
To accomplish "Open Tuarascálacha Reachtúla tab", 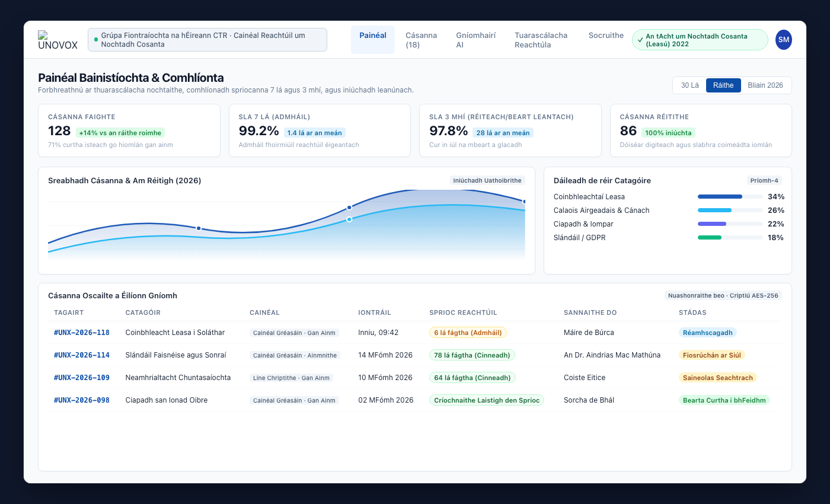I will pos(541,40).
